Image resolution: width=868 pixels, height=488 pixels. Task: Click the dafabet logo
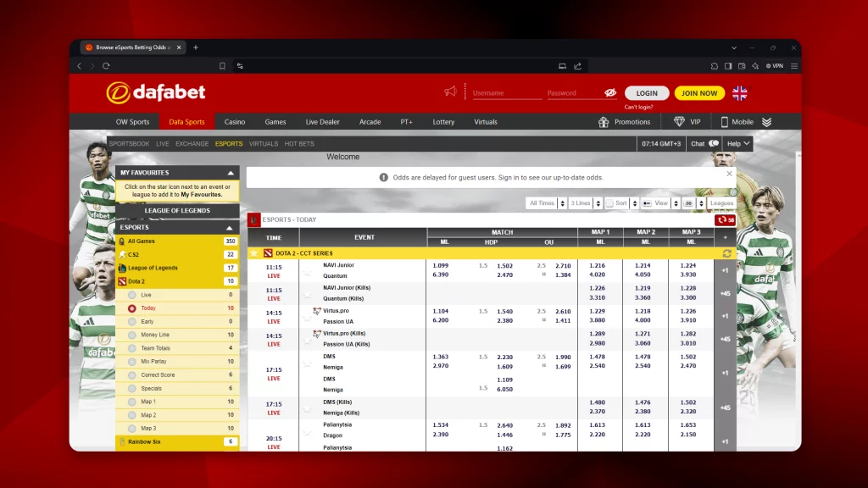point(156,92)
